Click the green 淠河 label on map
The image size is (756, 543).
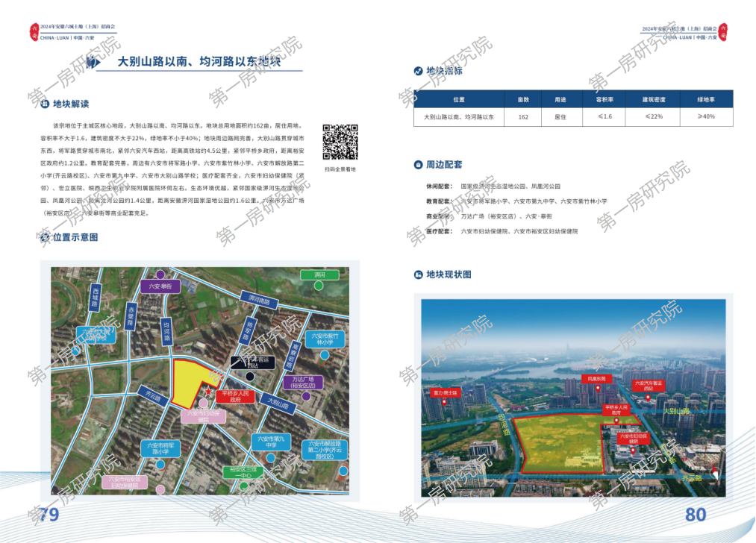coord(320,275)
